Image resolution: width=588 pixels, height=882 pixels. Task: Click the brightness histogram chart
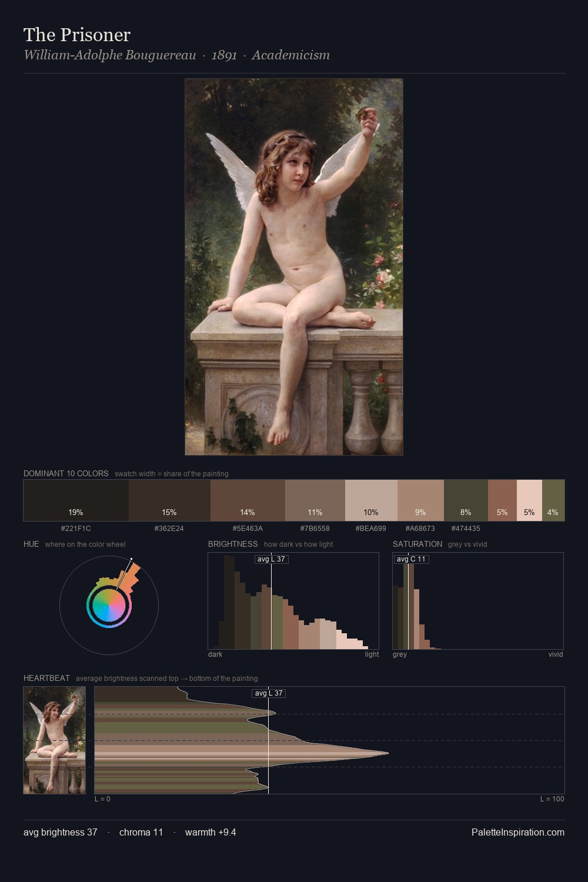[293, 601]
